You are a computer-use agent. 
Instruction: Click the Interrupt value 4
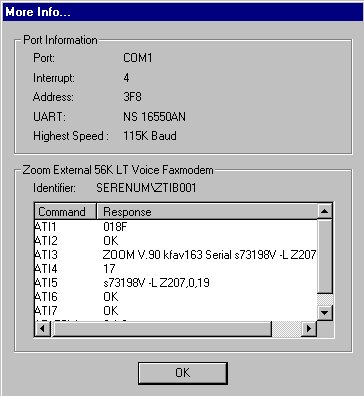pos(126,78)
